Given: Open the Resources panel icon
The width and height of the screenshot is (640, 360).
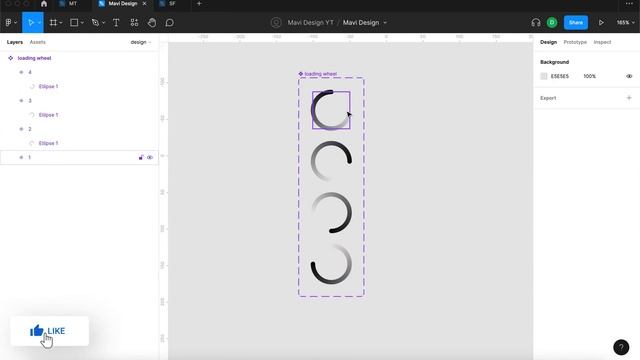Looking at the screenshot, I should point(134,23).
